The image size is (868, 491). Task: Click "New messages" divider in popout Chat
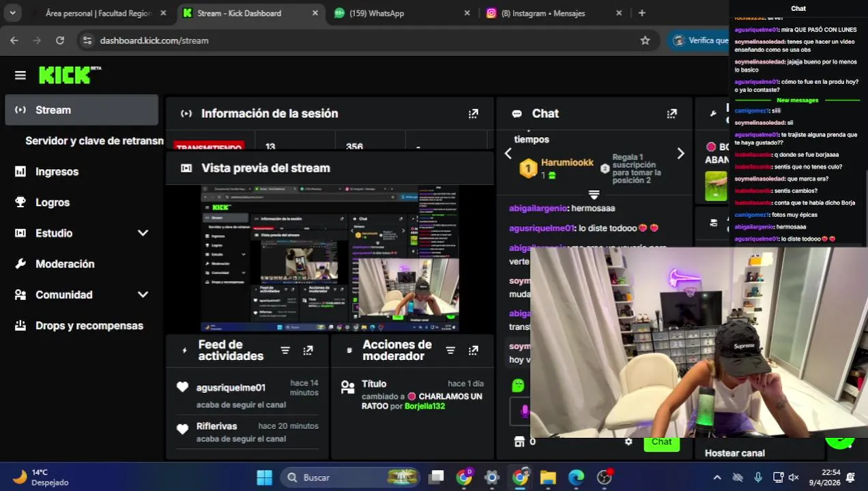797,100
